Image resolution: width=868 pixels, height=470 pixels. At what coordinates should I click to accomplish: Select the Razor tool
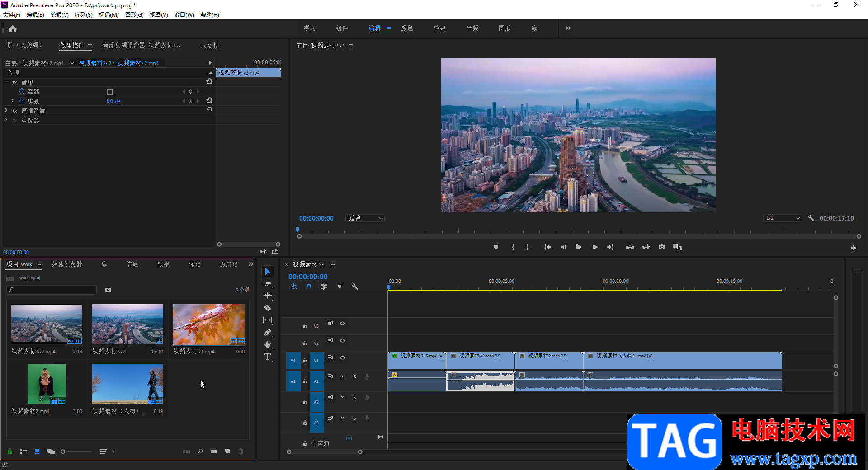(x=268, y=308)
